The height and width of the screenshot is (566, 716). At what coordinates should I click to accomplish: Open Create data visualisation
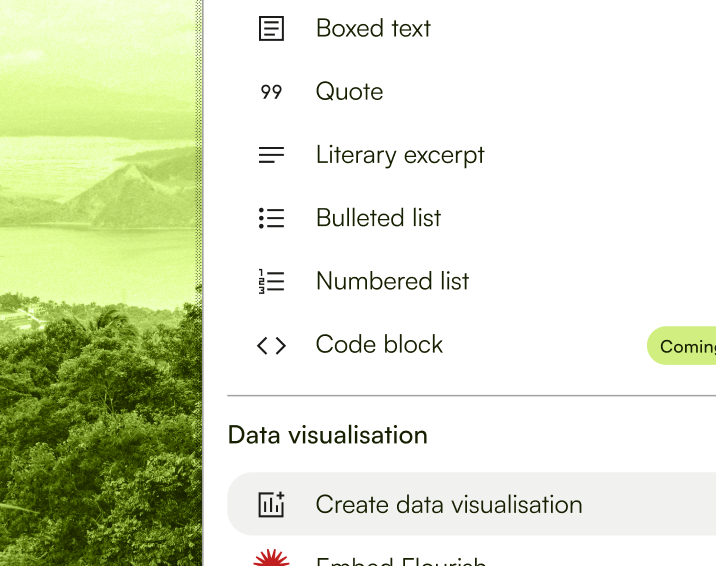pyautogui.click(x=449, y=505)
